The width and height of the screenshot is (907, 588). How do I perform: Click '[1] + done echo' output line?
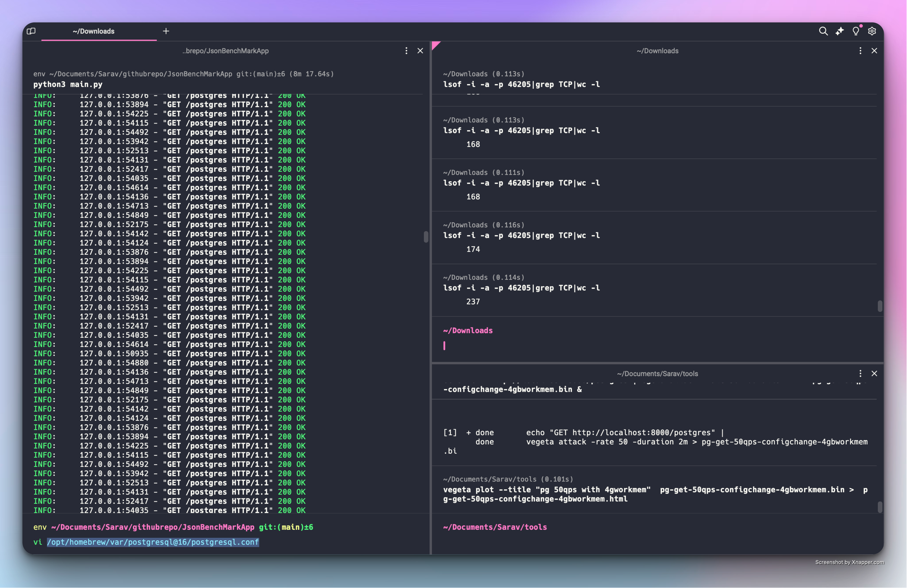point(584,433)
